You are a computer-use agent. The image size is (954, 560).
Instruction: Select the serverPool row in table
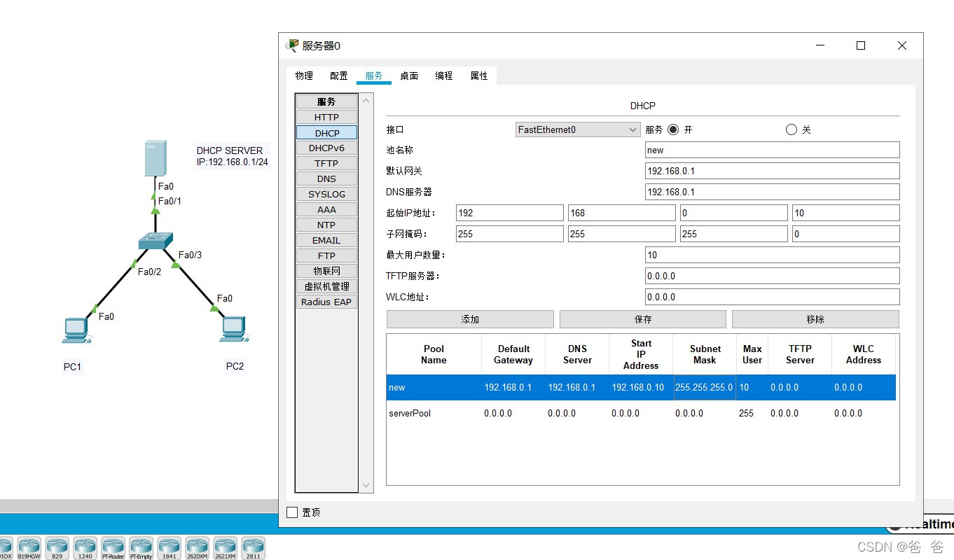(641, 413)
